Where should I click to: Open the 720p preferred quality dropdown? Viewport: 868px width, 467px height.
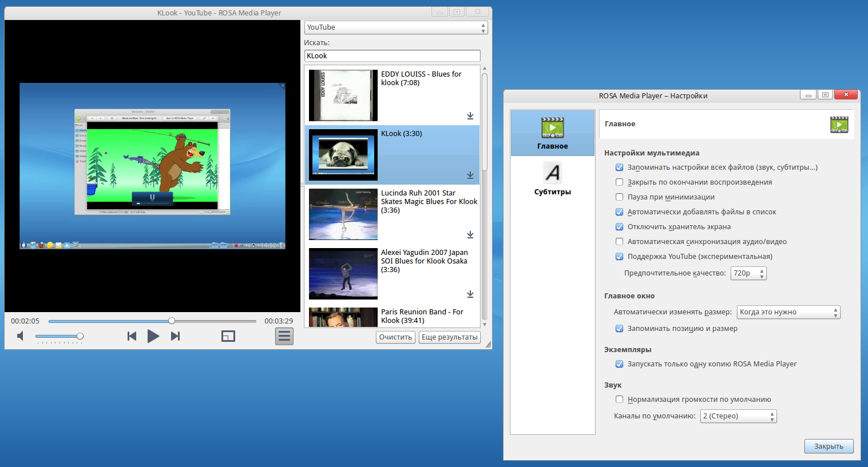tap(748, 273)
